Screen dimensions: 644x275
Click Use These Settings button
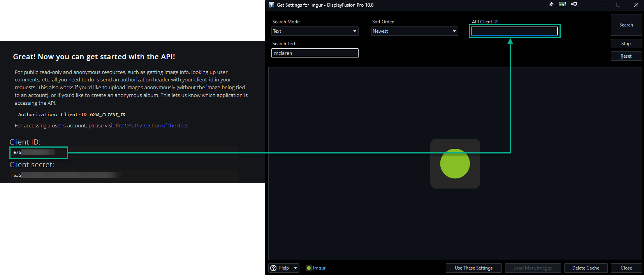click(473, 268)
